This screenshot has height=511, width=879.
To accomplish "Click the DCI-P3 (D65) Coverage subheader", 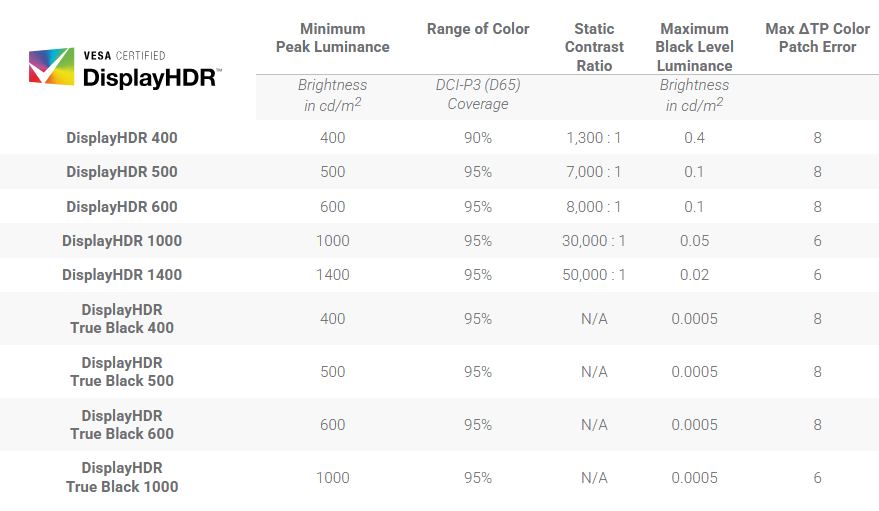I will (478, 94).
